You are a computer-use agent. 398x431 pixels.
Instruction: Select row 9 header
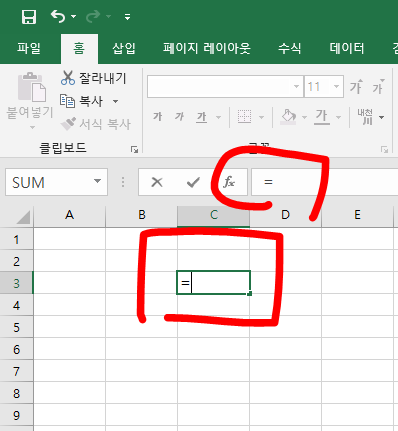(x=16, y=415)
